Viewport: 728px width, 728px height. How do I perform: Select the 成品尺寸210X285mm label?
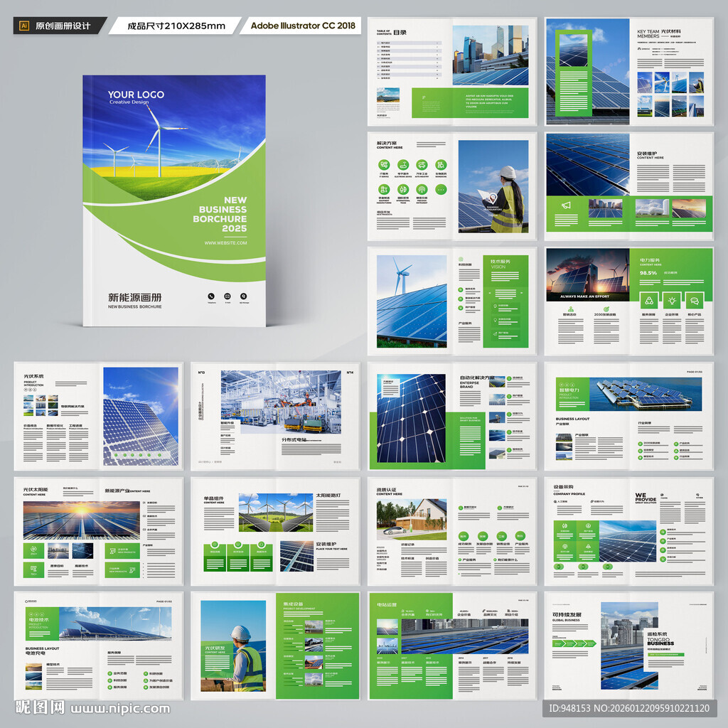point(176,26)
